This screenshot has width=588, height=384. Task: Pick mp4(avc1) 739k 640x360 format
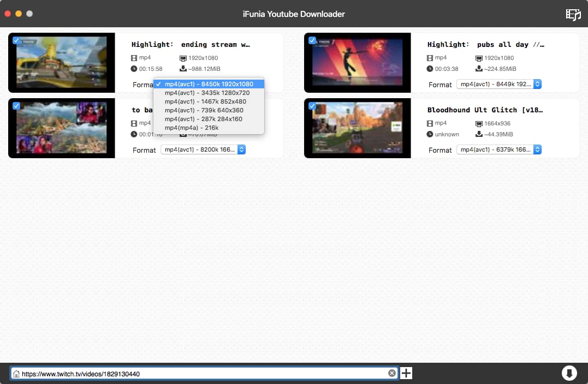coord(204,110)
